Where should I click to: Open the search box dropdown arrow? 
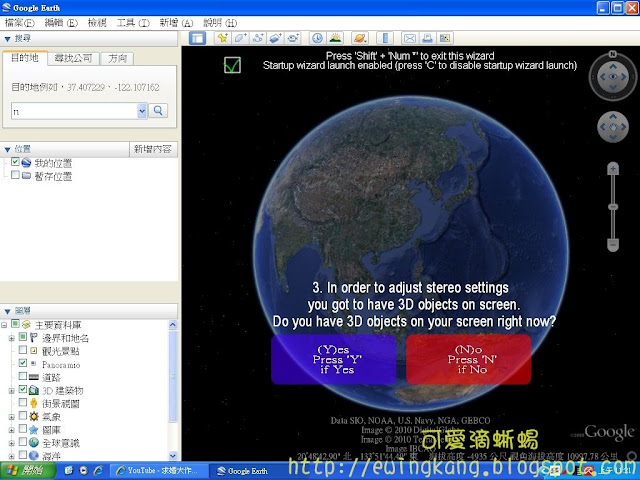tap(142, 111)
